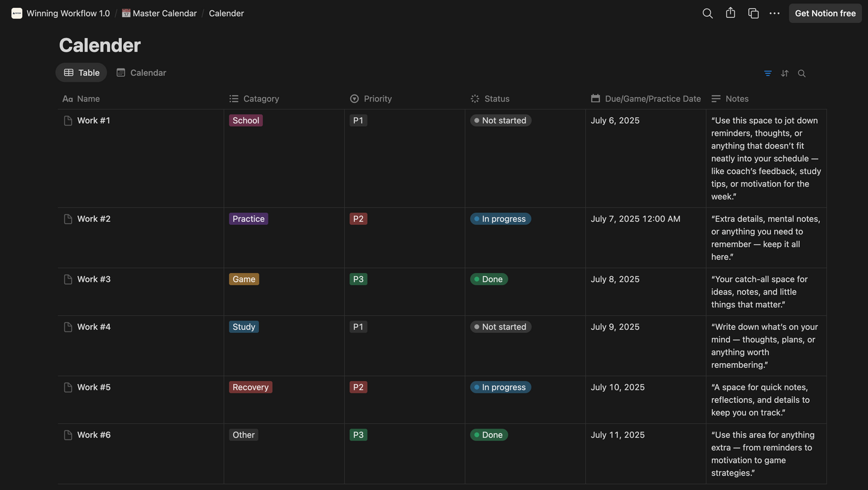Click the duplicate page icon
The height and width of the screenshot is (490, 868).
[753, 13]
